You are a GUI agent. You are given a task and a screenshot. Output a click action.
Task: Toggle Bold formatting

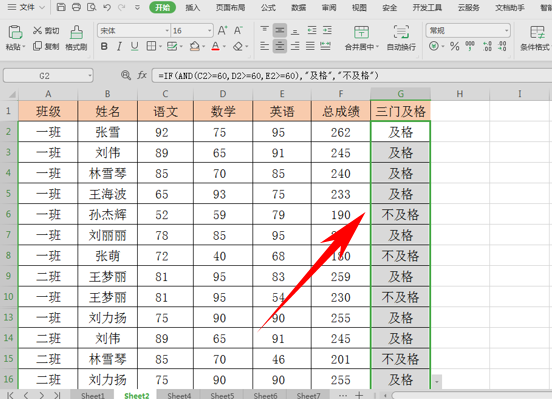[x=104, y=46]
